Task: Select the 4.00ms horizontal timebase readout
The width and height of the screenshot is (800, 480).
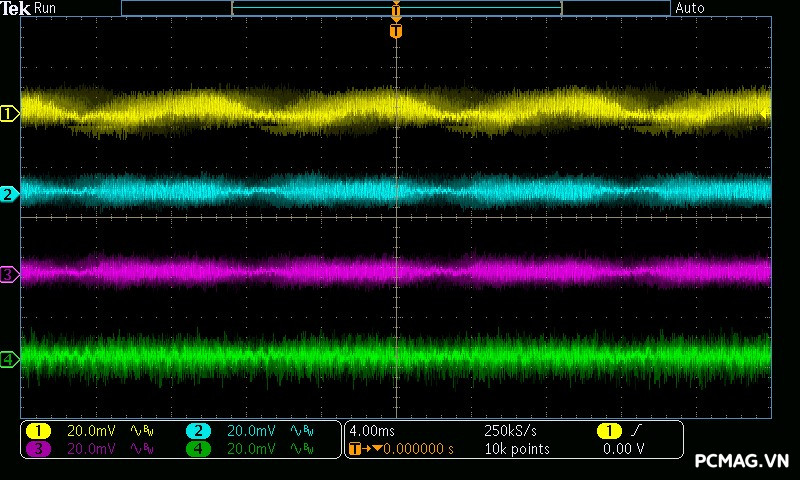Action: [x=370, y=430]
